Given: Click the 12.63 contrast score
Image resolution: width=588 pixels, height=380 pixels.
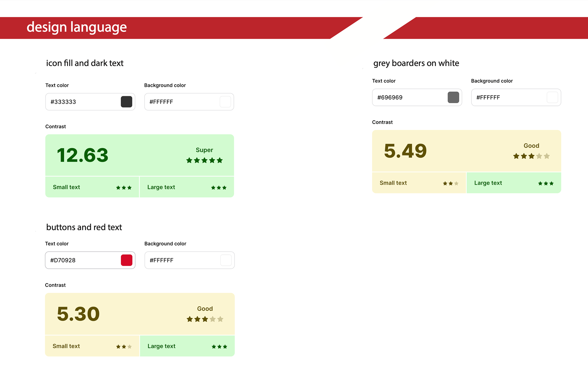Looking at the screenshot, I should pos(83,155).
